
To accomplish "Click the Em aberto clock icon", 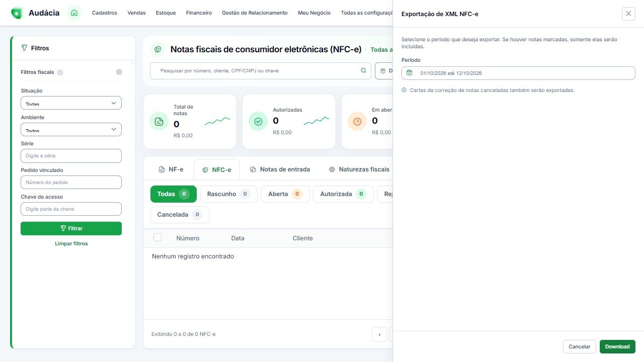I will 357,121.
